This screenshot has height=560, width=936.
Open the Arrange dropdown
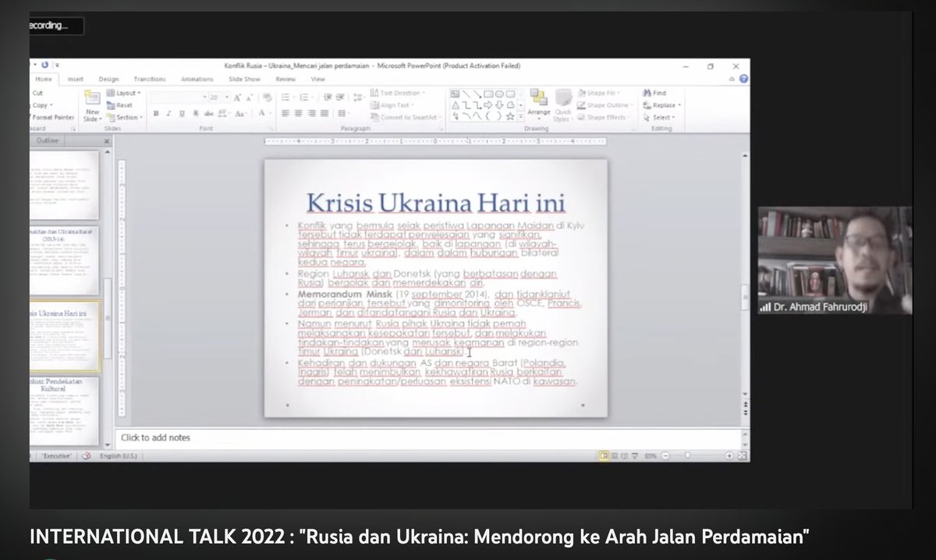click(538, 105)
